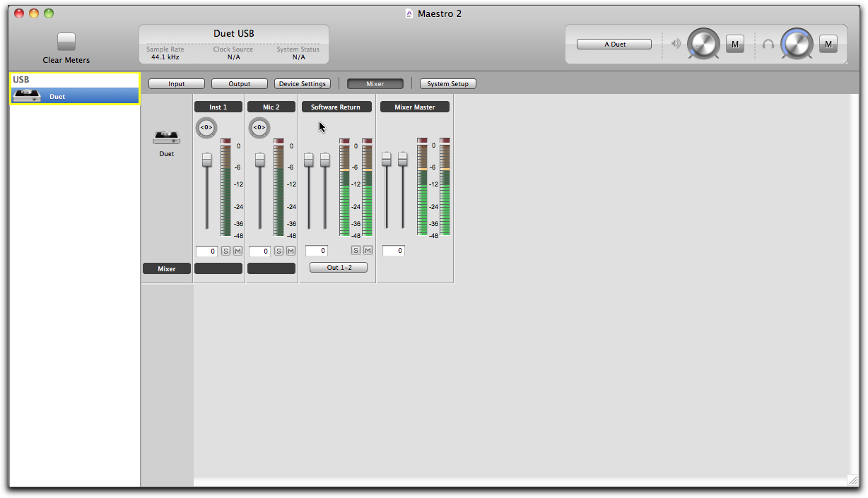The height and width of the screenshot is (498, 868).
Task: Click the Mic 2 level meter
Action: [279, 187]
